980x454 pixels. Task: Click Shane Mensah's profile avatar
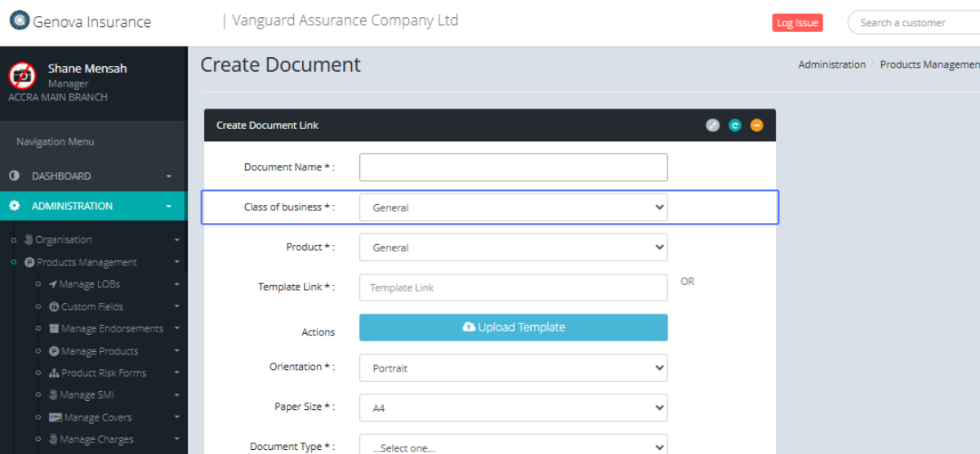tap(23, 76)
